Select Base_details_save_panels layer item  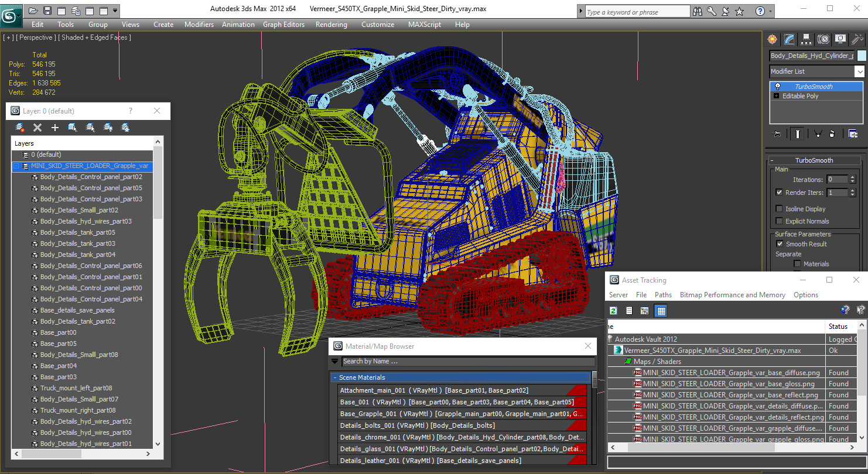point(77,310)
